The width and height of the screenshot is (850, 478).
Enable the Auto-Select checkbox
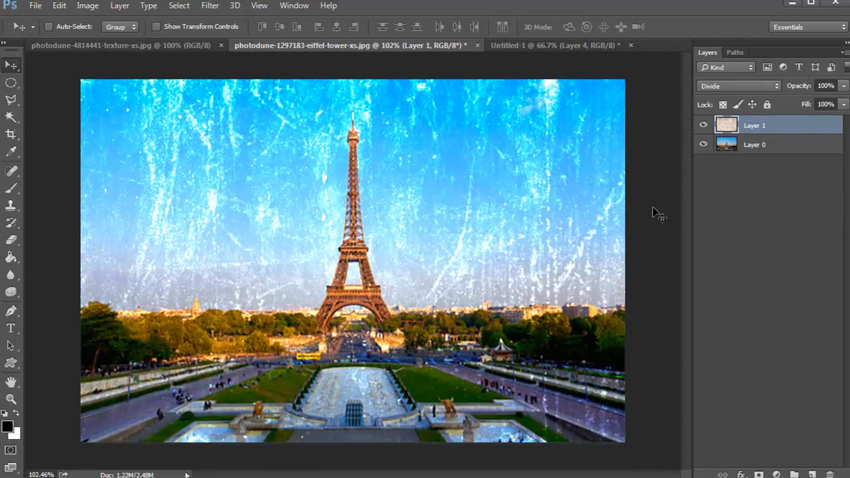pos(48,27)
